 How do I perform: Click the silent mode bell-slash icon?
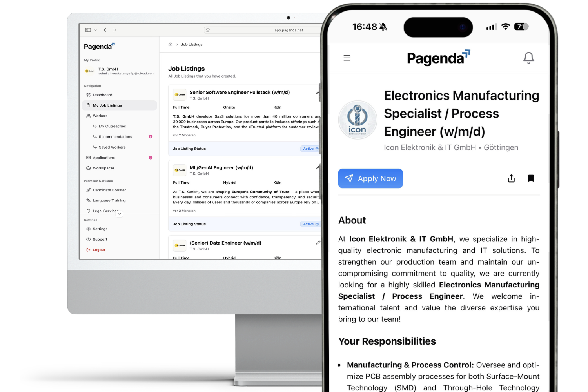tap(383, 27)
